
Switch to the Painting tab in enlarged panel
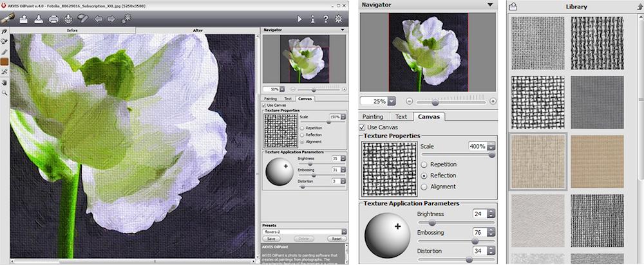pyautogui.click(x=373, y=116)
